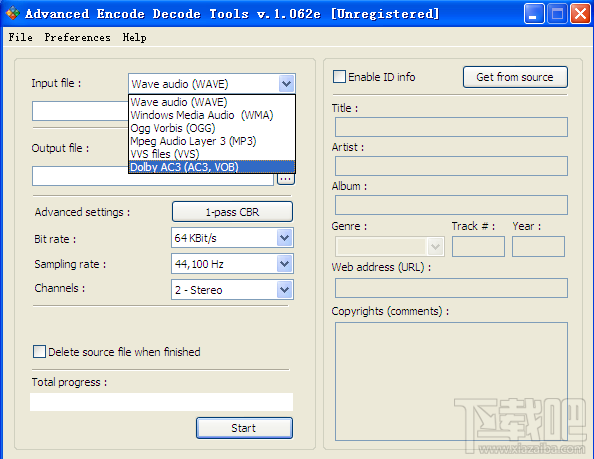The image size is (594, 459).
Task: Choose Windows Media Audio (WMA) option
Action: (212, 115)
